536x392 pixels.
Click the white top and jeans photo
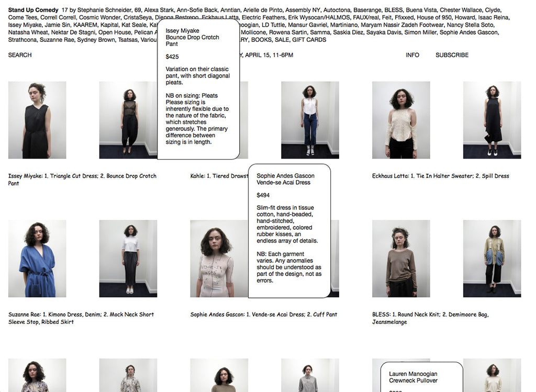pyautogui.click(x=310, y=120)
